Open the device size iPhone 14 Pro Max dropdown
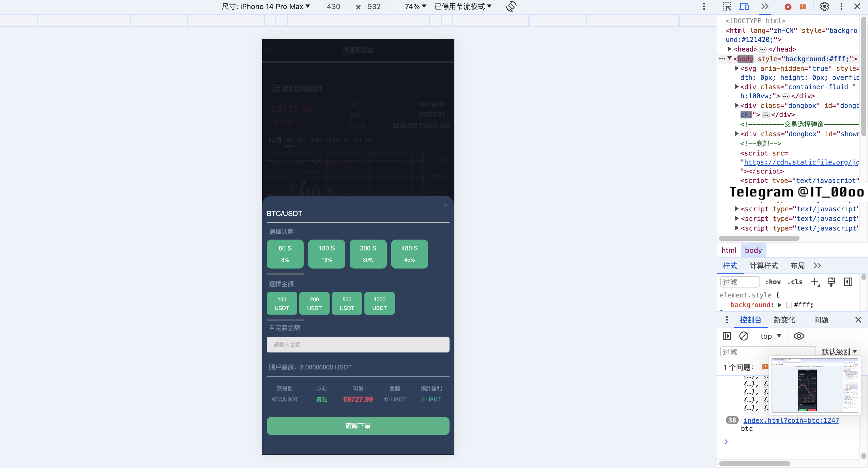Viewport: 868px width, 468px height. (x=266, y=6)
